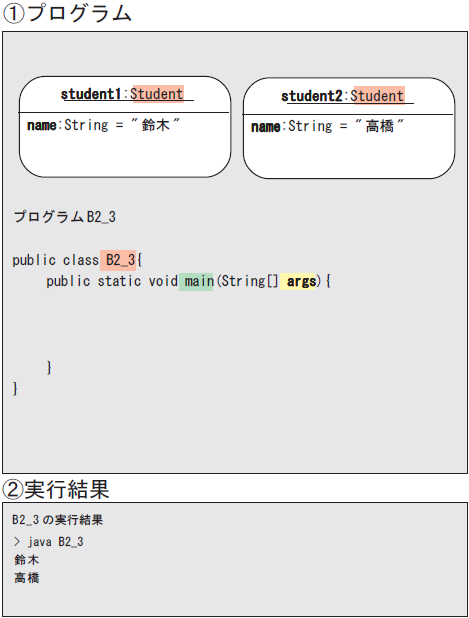Select the highlighted Student class in student1 box

pos(158,94)
